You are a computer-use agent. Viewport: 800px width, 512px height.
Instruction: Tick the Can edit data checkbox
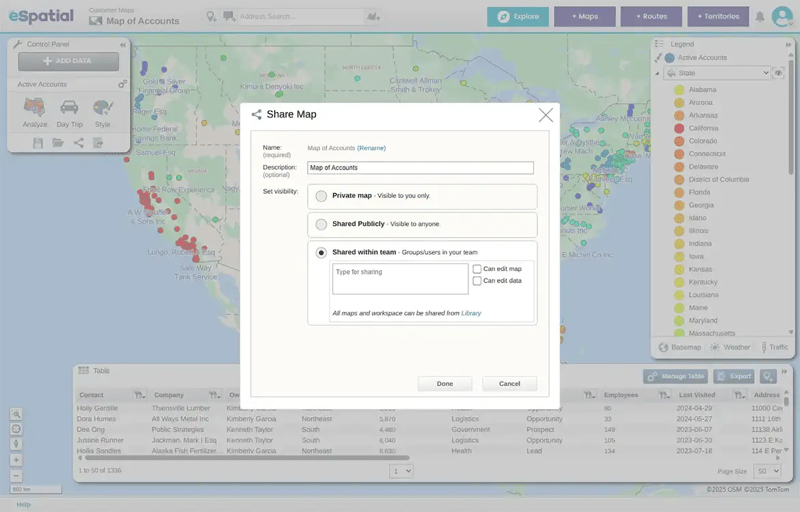point(477,281)
